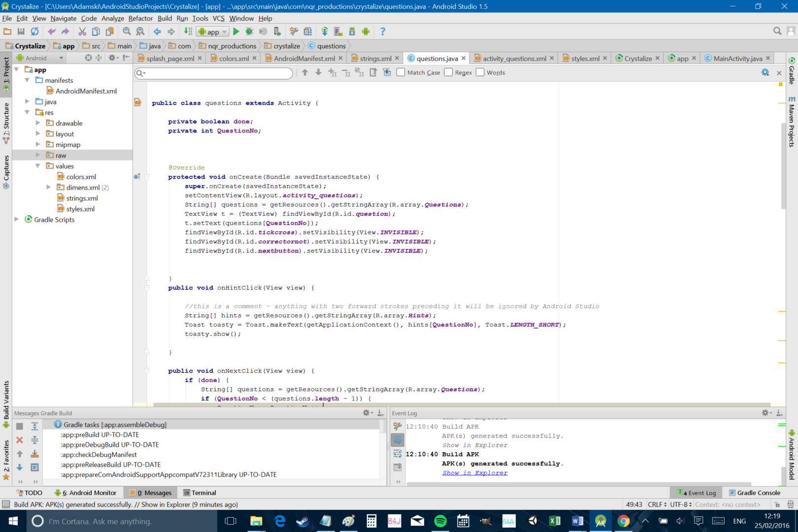
Task: Click the Debug app bug icon
Action: pyautogui.click(x=250, y=32)
